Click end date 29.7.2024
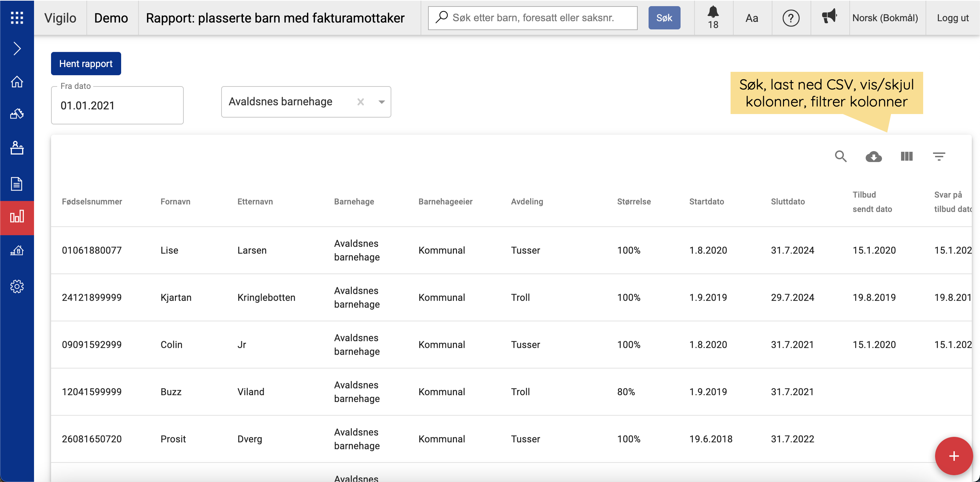 pyautogui.click(x=793, y=298)
